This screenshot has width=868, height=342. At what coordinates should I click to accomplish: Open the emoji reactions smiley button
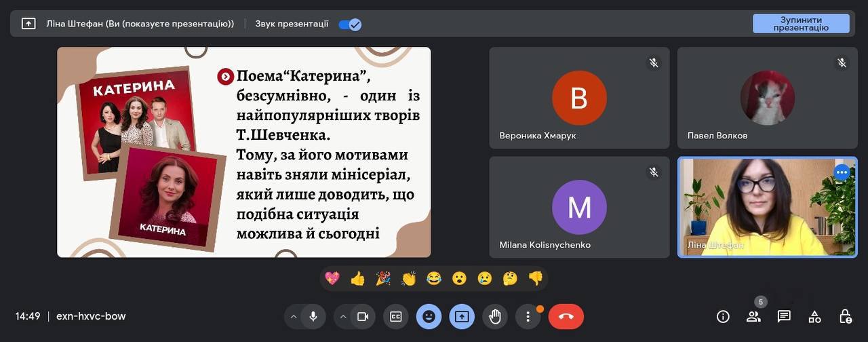pos(429,316)
